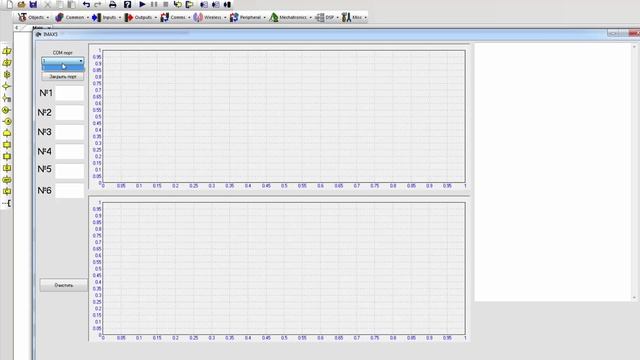Select the Macro call icon
This screenshot has height=360, width=640.
pyautogui.click(x=7, y=145)
